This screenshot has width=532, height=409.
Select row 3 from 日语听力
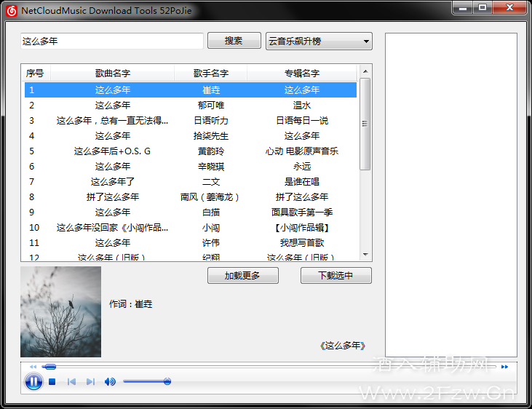pyautogui.click(x=191, y=121)
